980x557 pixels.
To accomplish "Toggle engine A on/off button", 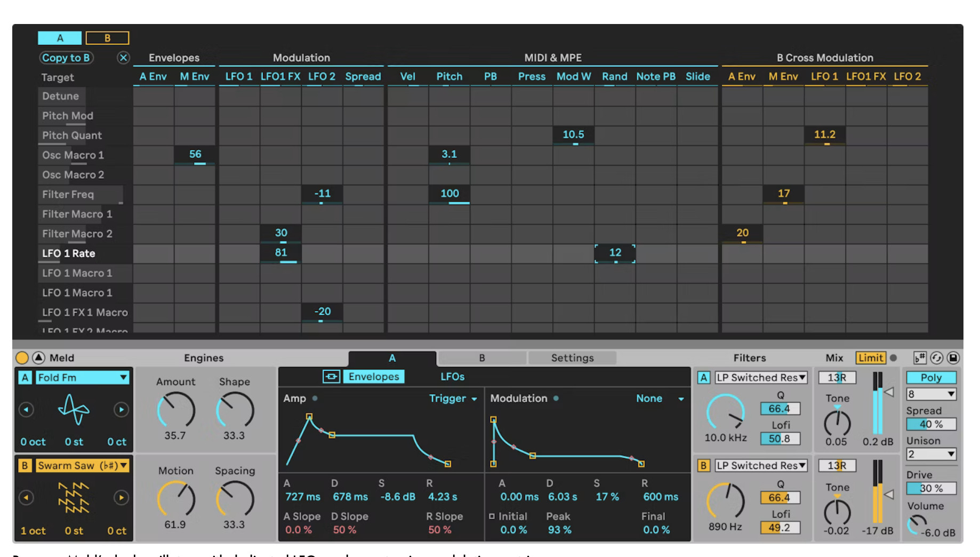I will (x=25, y=378).
